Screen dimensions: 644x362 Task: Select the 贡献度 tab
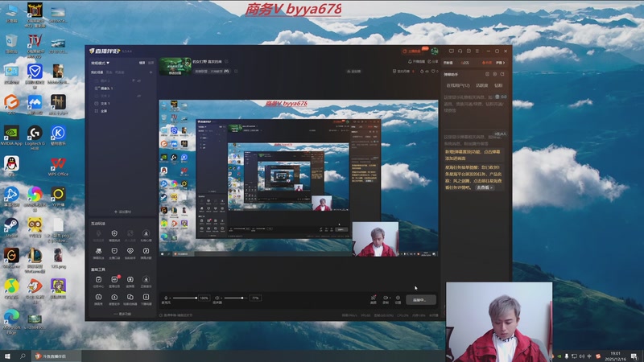point(481,85)
